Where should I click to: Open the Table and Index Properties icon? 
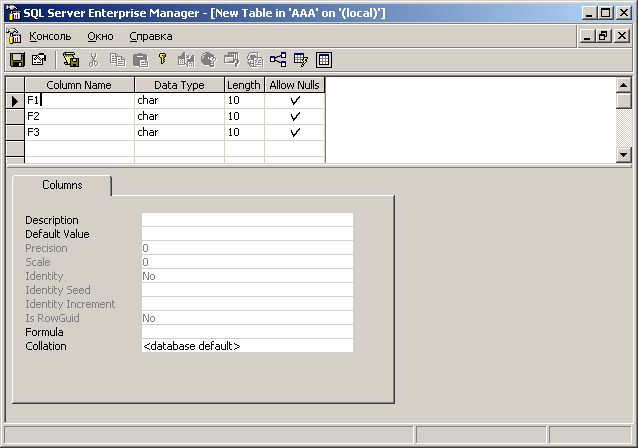(x=39, y=60)
